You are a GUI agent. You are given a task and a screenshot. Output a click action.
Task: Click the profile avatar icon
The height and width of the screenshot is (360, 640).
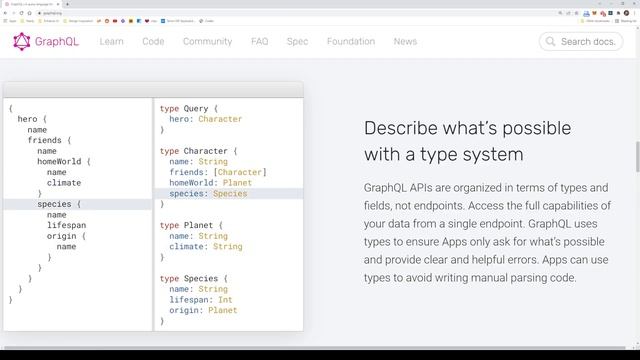click(x=627, y=13)
